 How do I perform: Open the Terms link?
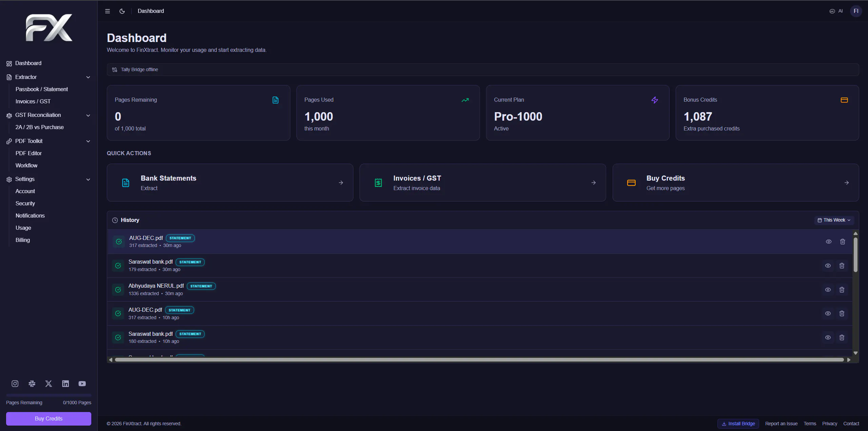[x=810, y=424]
